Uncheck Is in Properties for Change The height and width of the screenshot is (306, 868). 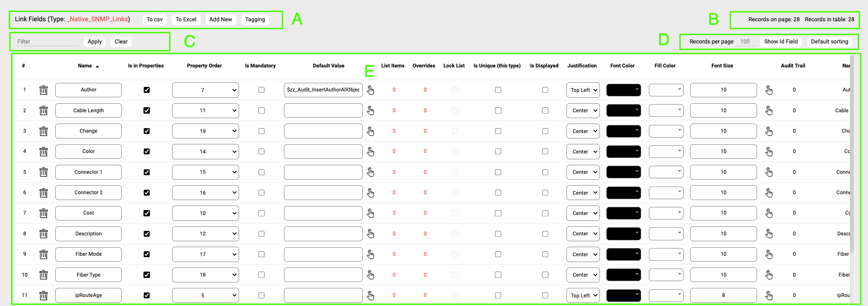pos(147,131)
